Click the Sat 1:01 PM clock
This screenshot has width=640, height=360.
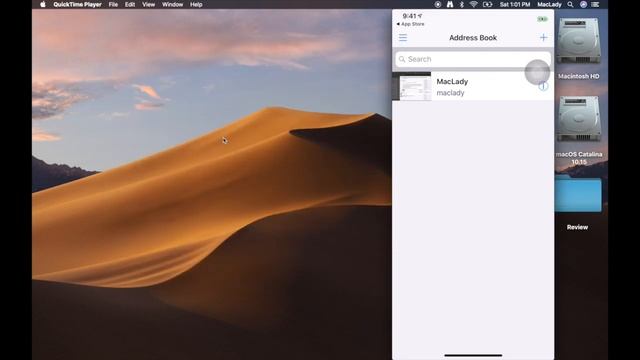click(x=515, y=4)
